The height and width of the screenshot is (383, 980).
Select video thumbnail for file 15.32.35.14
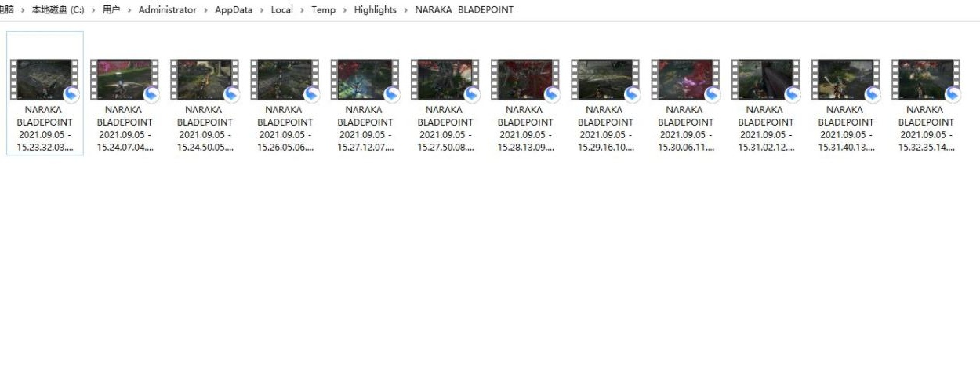click(x=926, y=79)
